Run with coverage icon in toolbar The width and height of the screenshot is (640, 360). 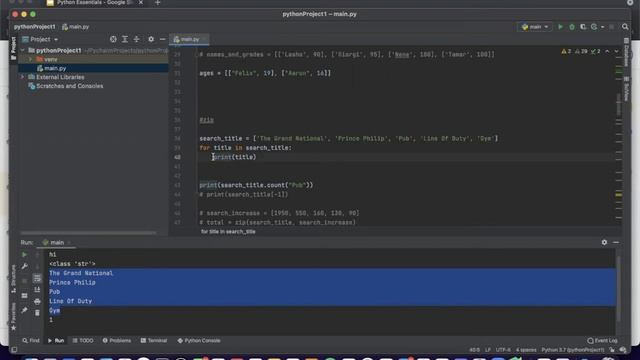[x=583, y=27]
